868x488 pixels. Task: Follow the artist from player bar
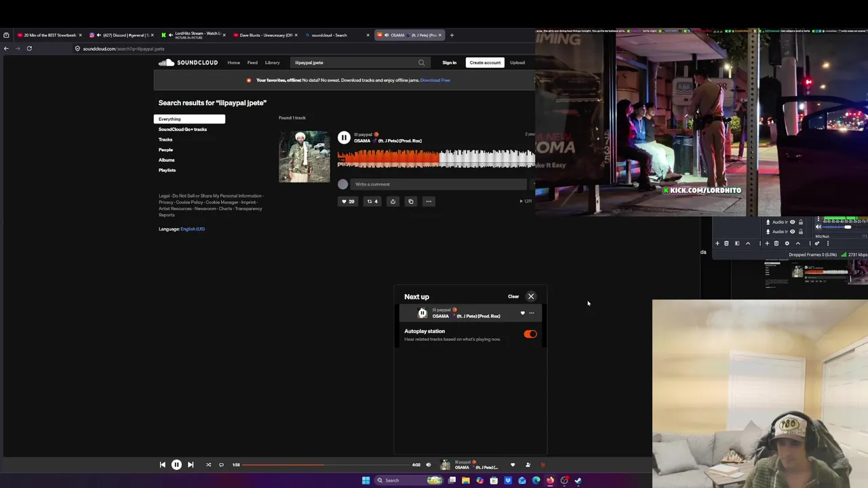(528, 464)
